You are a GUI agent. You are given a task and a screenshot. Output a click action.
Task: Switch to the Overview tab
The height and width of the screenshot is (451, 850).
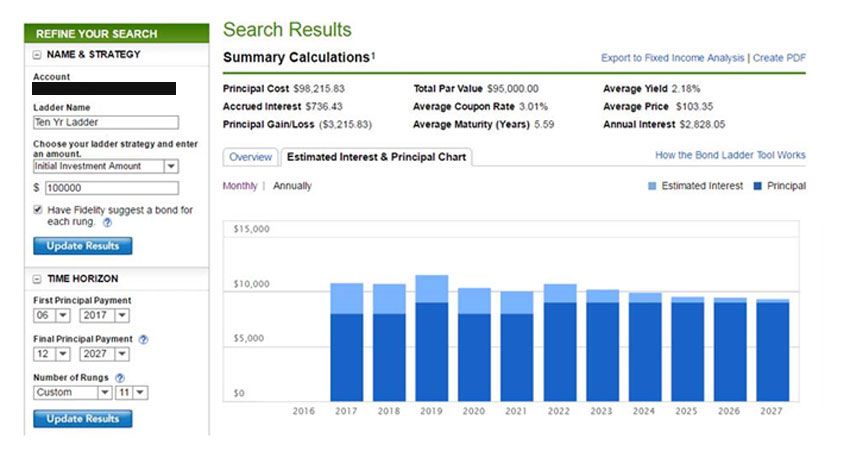pos(250,157)
